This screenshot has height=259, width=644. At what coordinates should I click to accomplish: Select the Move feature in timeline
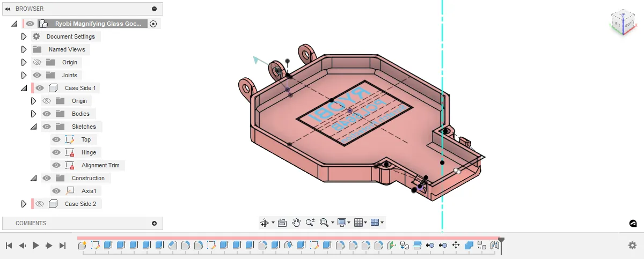click(x=456, y=245)
